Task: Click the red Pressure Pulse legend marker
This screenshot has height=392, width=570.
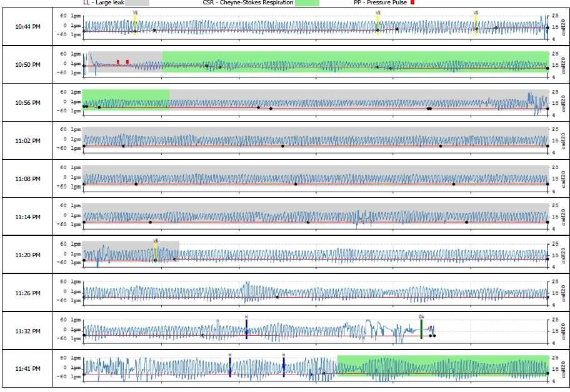Action: (x=412, y=2)
